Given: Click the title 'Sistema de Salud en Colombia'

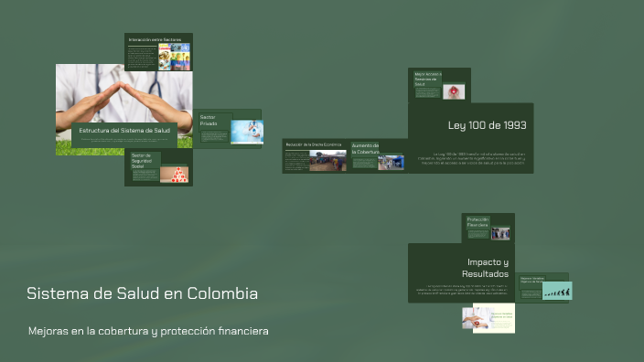Looking at the screenshot, I should click(142, 293).
